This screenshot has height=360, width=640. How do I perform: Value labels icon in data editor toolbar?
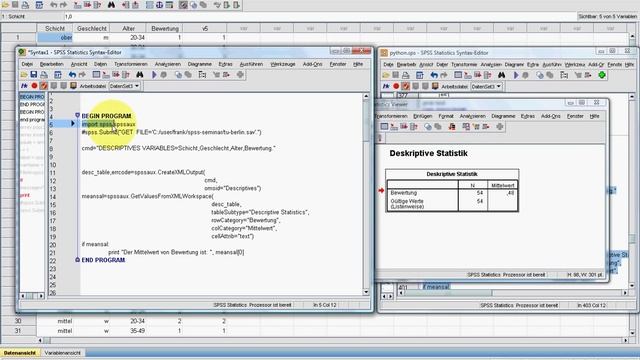coord(183,5)
